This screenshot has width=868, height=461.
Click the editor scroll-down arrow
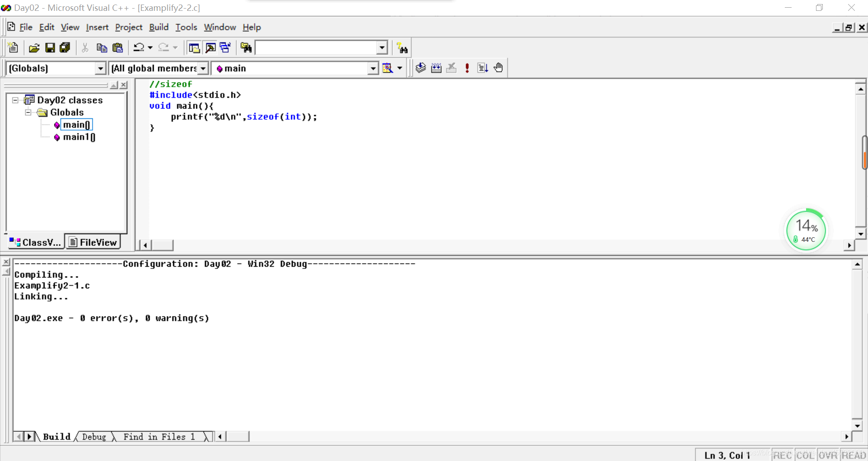(860, 234)
